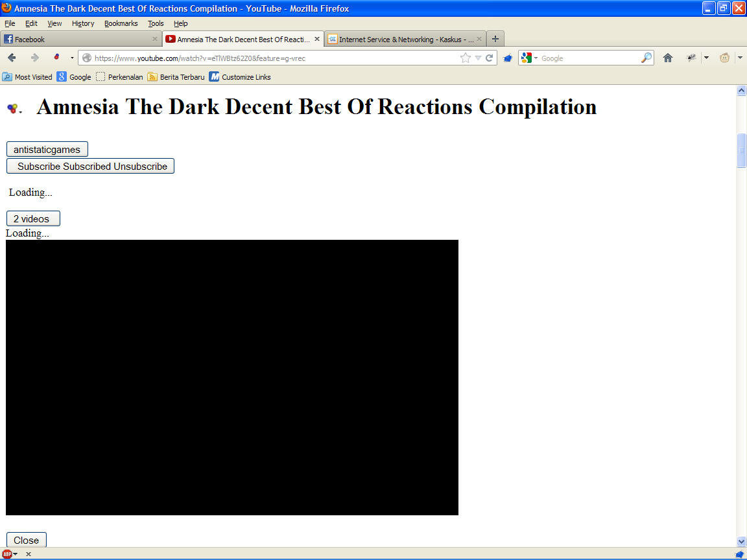This screenshot has height=560, width=747.
Task: Open the Adblock Plus dropdown arrow
Action: [x=16, y=554]
